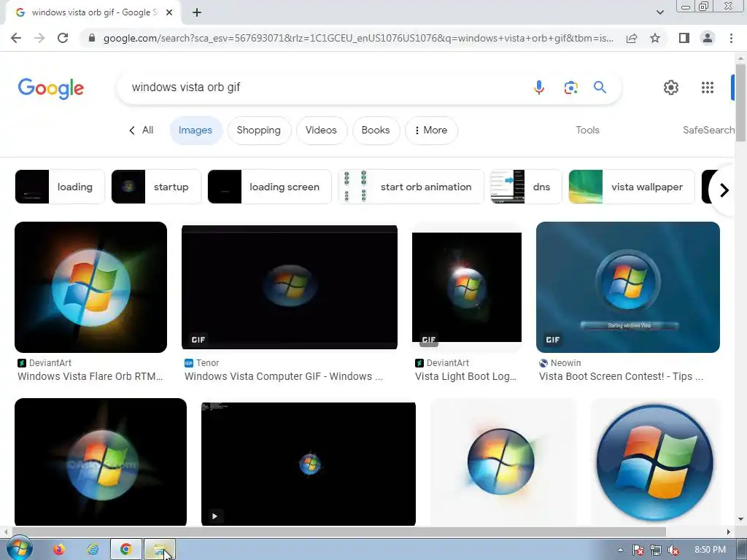Click the padlock site info icon
The image size is (747, 560).
(x=92, y=38)
